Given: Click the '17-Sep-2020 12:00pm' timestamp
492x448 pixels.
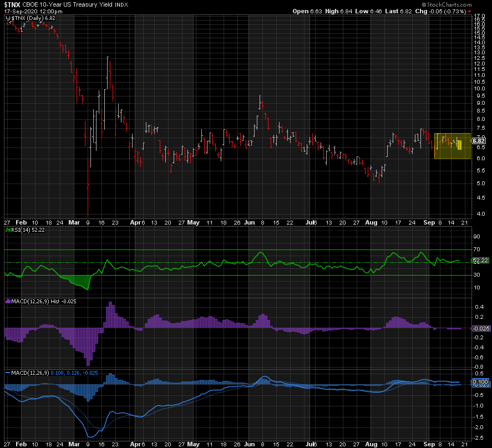Looking at the screenshot, I should coord(33,11).
